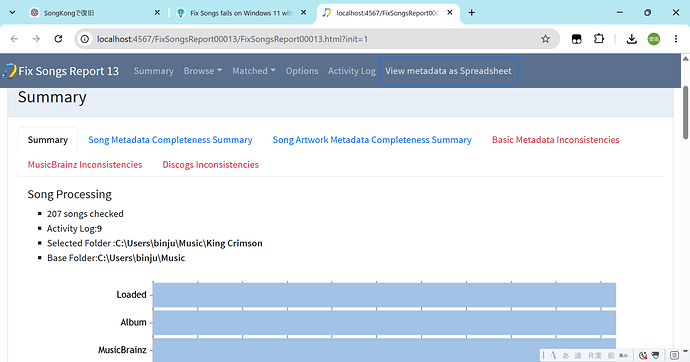This screenshot has width=690, height=362.
Task: Switch to Fix Songs fails on Windows 11 tab
Action: click(241, 13)
